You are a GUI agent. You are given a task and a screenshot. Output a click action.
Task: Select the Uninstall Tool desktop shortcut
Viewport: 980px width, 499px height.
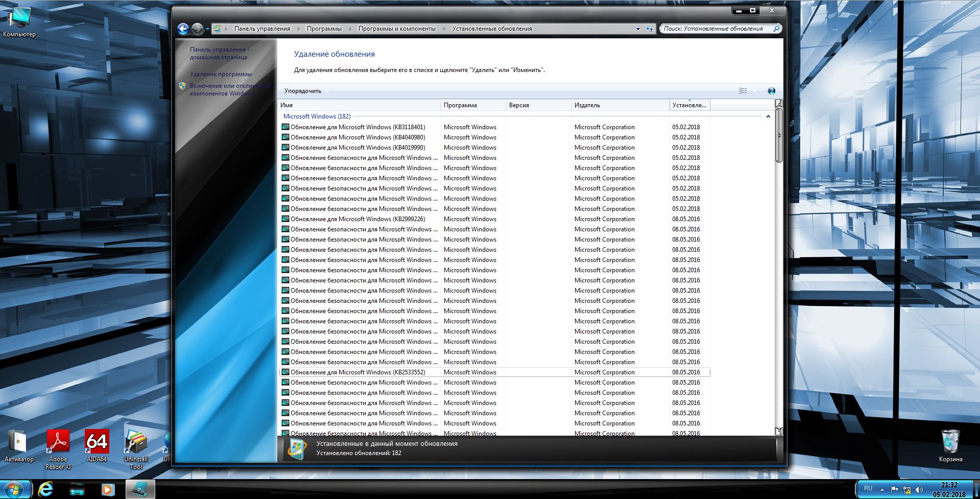136,449
